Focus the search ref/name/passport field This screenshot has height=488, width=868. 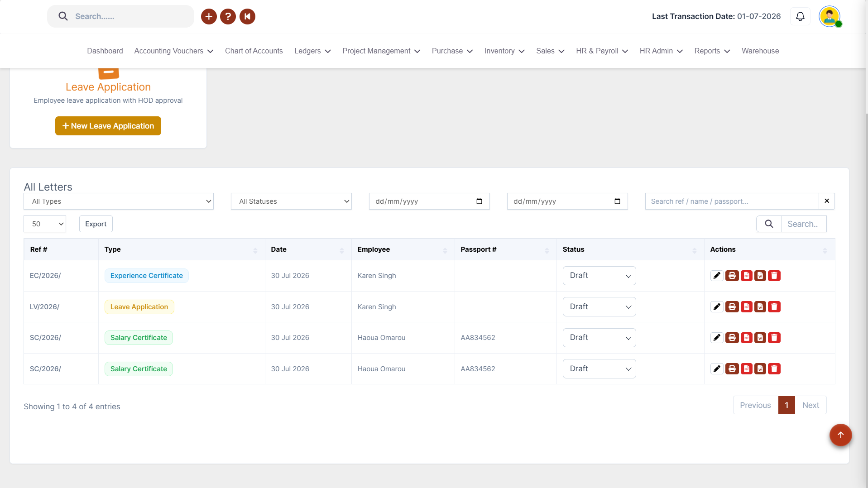coord(732,201)
